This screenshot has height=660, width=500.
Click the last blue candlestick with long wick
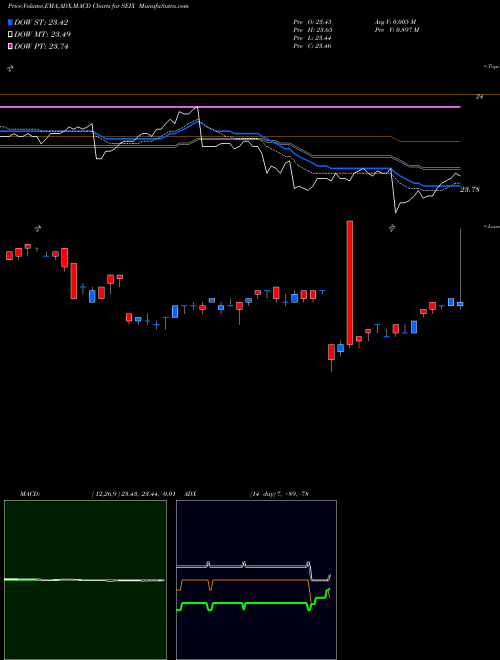(x=460, y=303)
